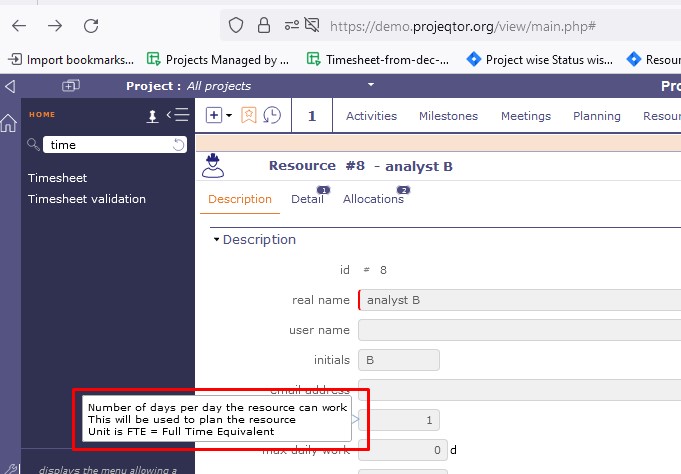681x474 pixels.
Task: Switch to the Detail tab
Action: click(307, 199)
